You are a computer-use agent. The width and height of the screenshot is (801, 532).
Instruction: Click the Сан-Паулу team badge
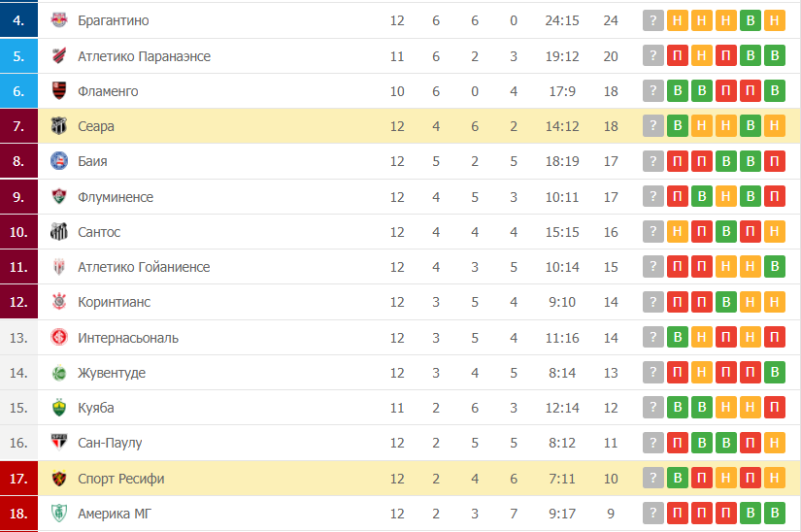[59, 442]
